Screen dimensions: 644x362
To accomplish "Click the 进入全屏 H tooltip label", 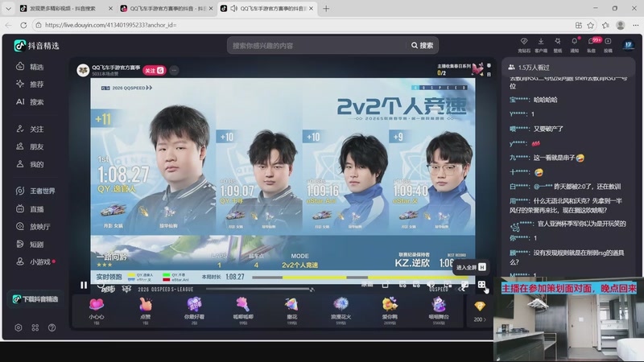I will point(471,267).
